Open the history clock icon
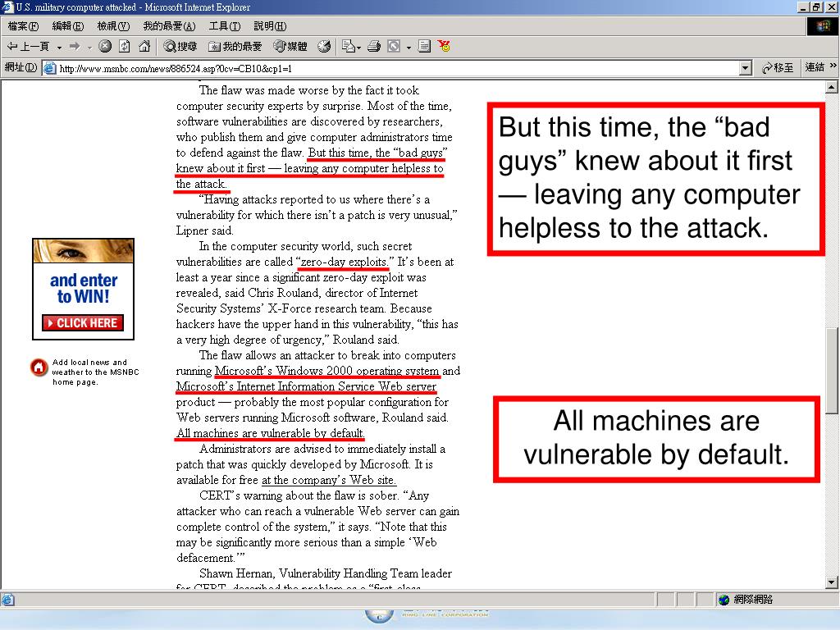 tap(323, 47)
